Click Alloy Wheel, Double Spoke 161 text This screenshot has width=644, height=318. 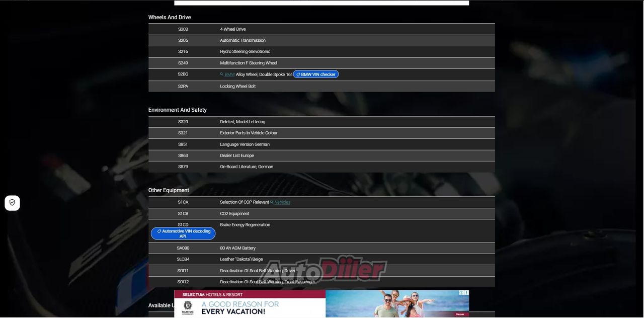[x=264, y=74]
